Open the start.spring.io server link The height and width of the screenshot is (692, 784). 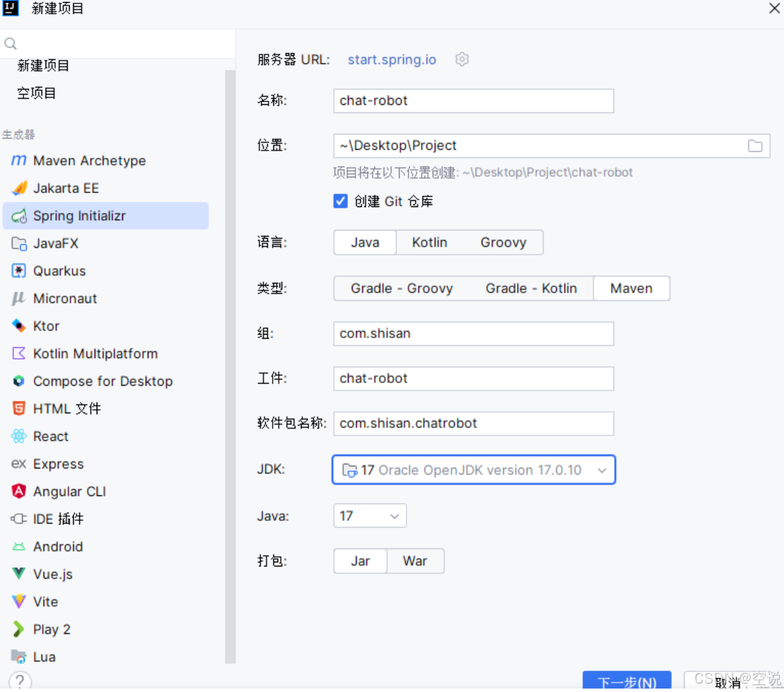click(x=392, y=59)
